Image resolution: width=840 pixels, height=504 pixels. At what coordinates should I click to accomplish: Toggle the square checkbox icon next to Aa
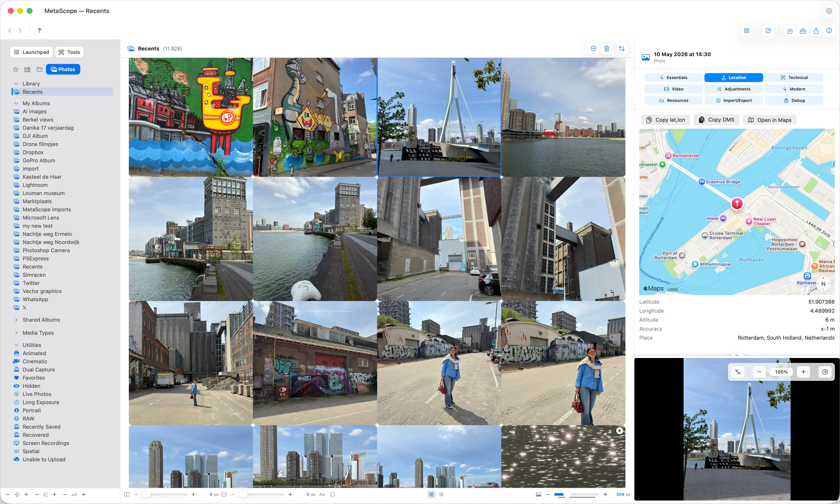(333, 494)
